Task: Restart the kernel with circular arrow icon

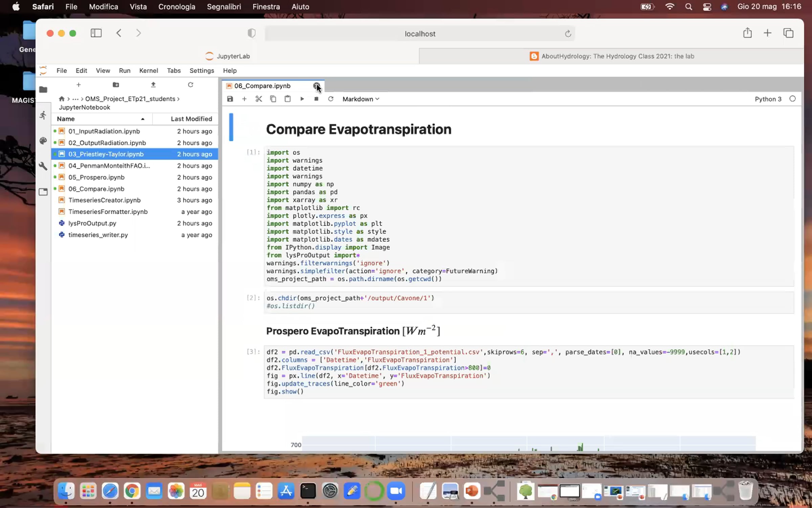Action: tap(331, 99)
